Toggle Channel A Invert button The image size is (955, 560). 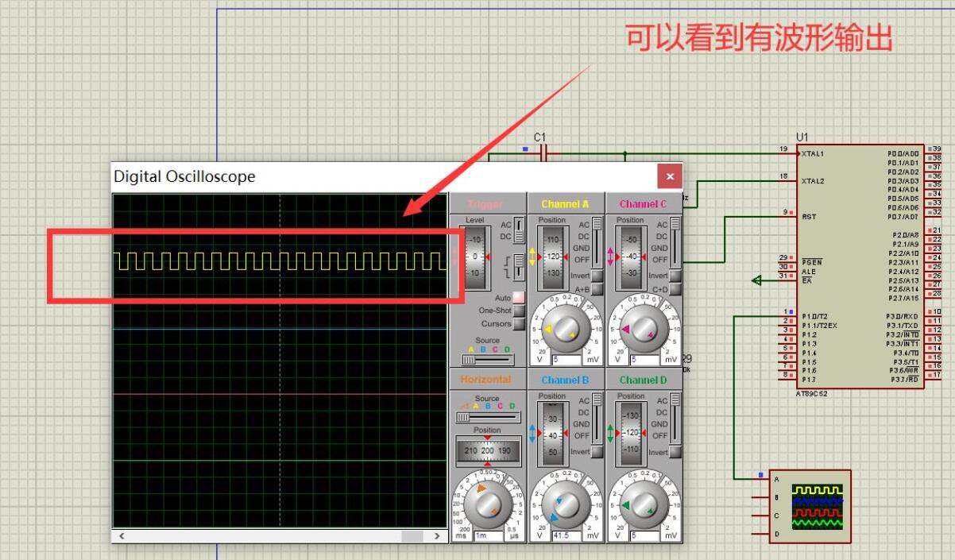point(597,276)
